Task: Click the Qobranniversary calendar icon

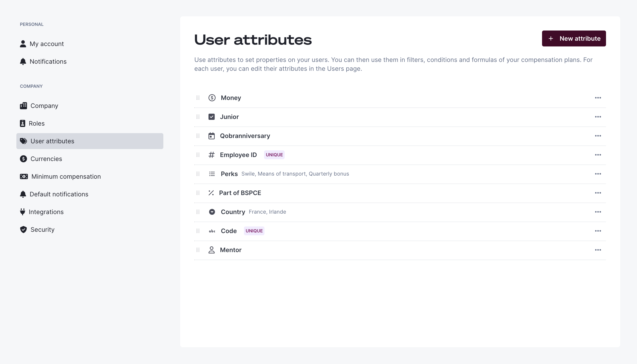Action: (212, 136)
